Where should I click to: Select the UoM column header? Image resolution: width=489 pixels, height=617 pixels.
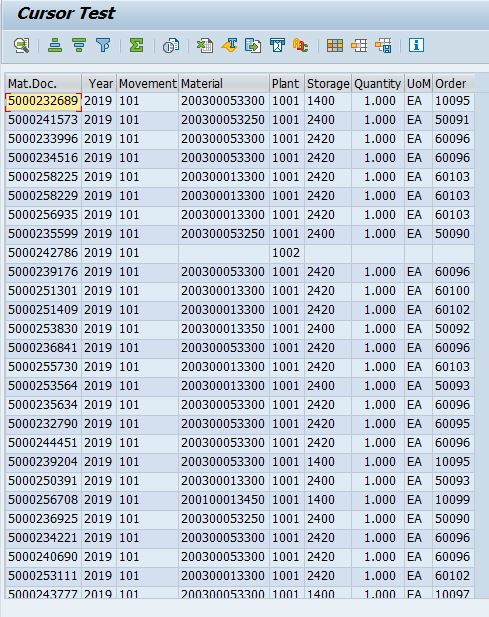point(419,83)
